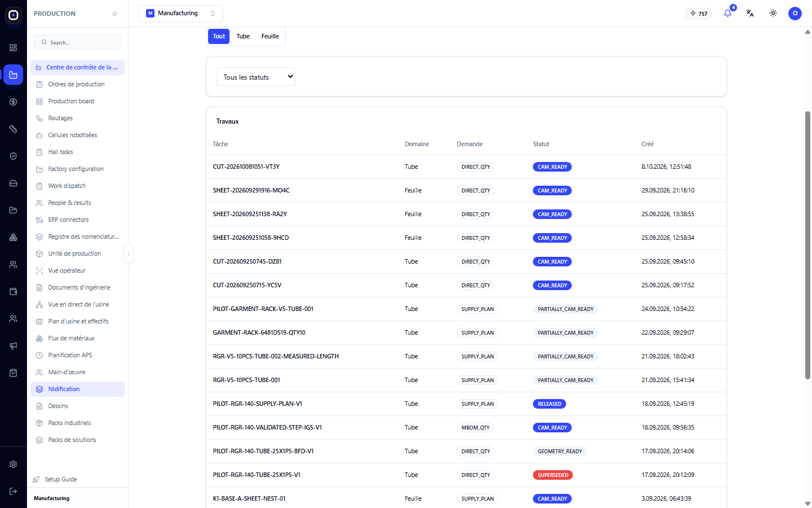This screenshot has width=812, height=508.
Task: Toggle the light/dark theme sun icon
Action: pos(773,13)
